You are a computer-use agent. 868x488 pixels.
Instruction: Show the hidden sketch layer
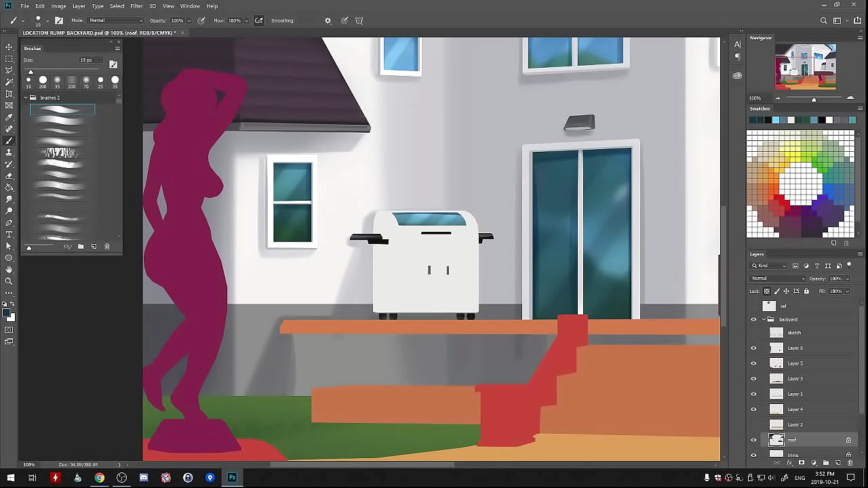tap(753, 333)
